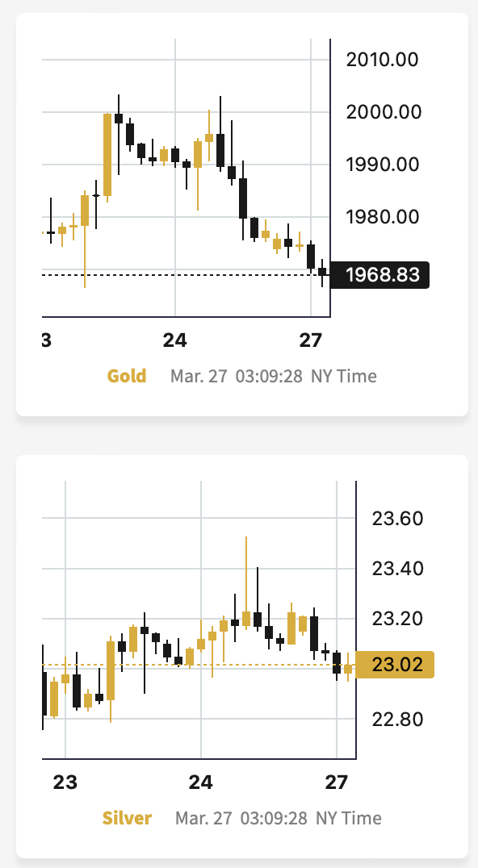Select the 24 date marker on silver chart

[x=200, y=782]
